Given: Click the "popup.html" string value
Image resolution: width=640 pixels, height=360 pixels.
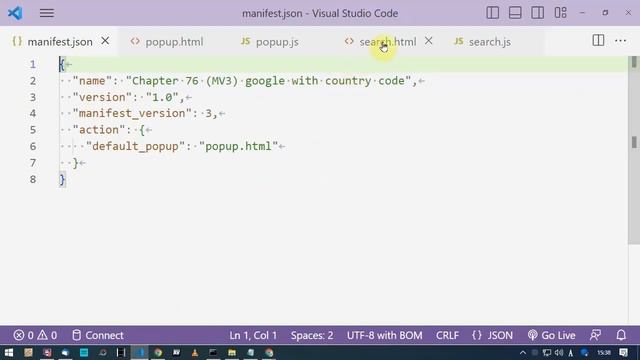Looking at the screenshot, I should coord(238,146).
